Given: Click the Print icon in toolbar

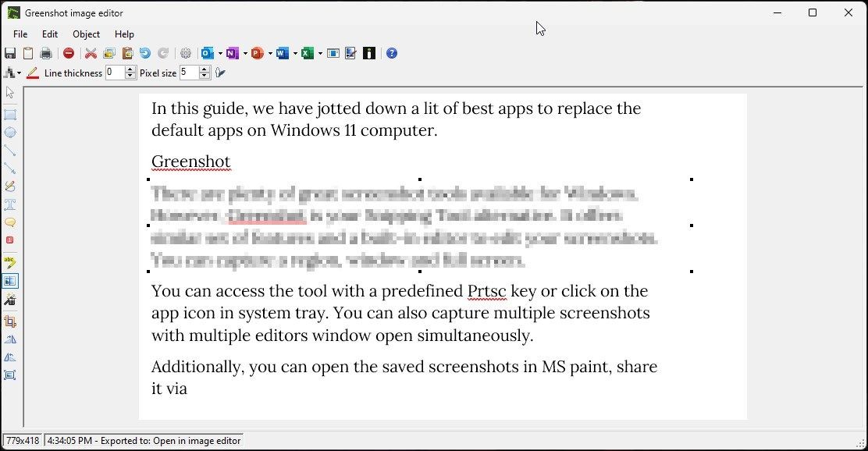Looking at the screenshot, I should pyautogui.click(x=46, y=53).
